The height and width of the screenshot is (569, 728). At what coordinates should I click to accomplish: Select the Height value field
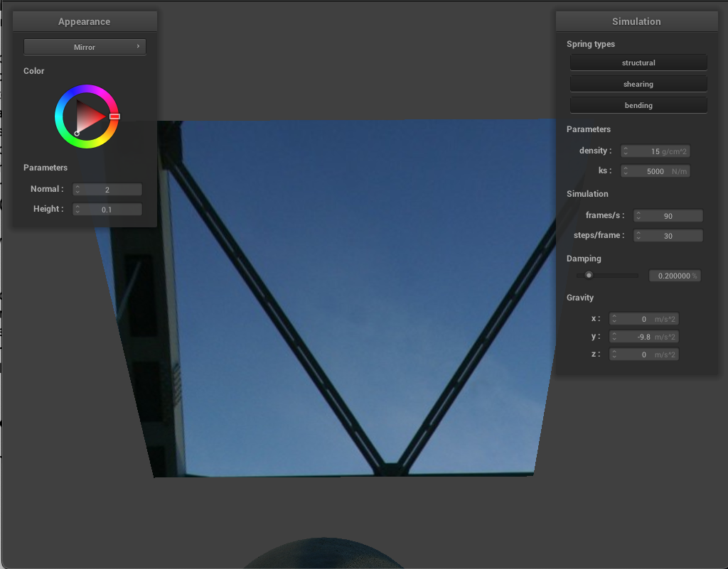[107, 209]
